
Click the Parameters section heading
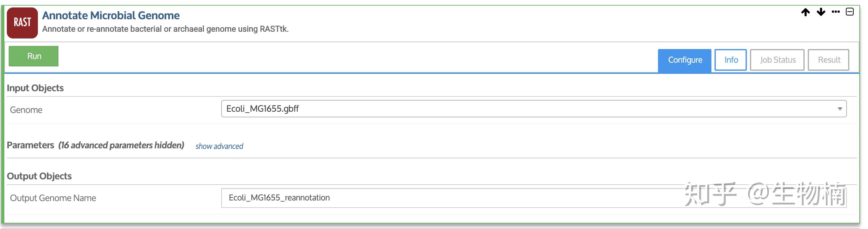point(30,145)
